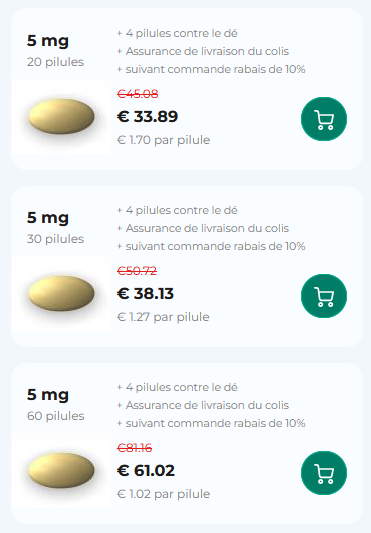Add the 30 pilules pack to cart
Viewport: 371px width, 533px height.
point(324,296)
